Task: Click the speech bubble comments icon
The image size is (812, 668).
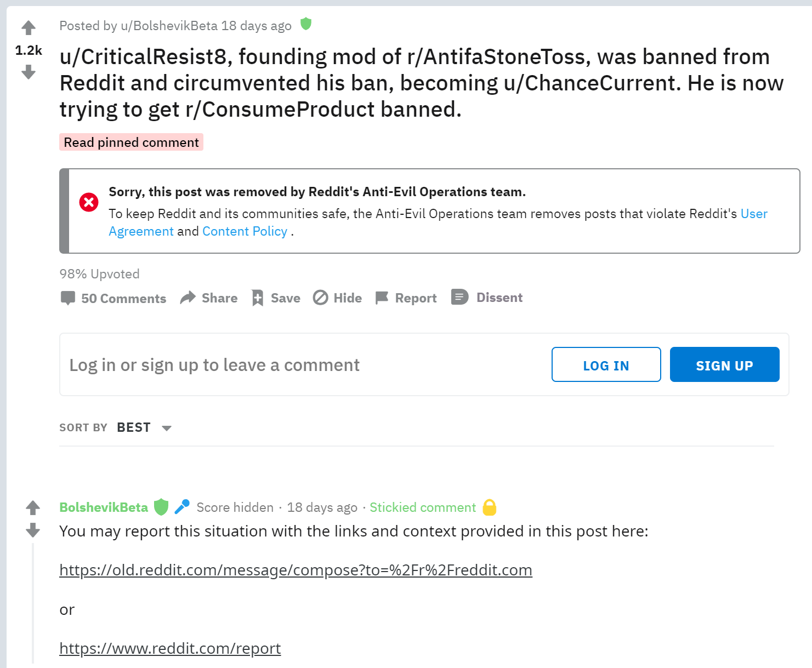Action: pyautogui.click(x=68, y=298)
